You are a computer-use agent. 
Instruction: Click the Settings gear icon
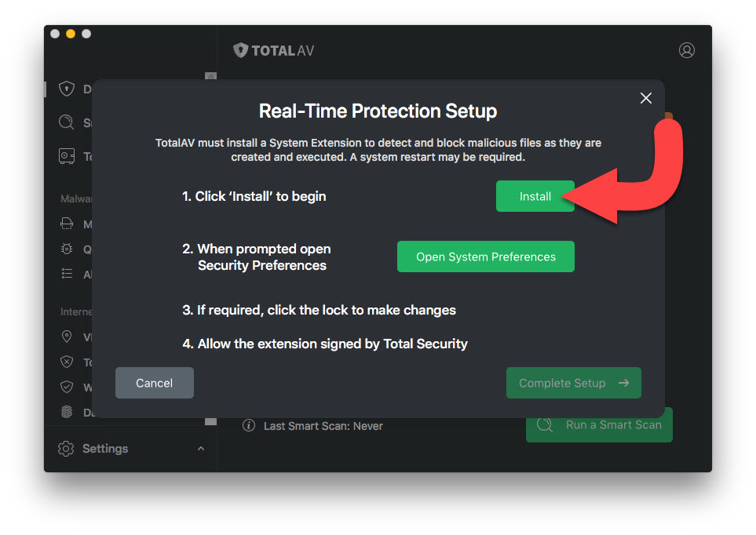pos(67,449)
